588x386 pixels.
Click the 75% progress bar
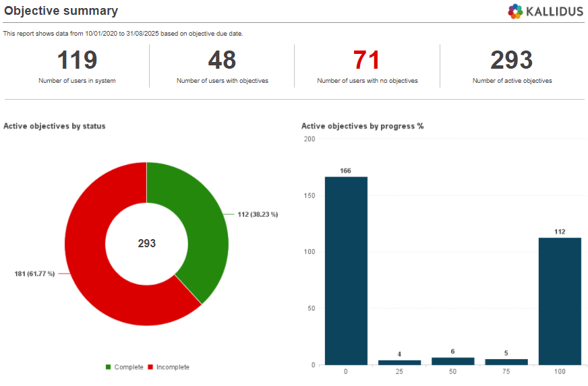pyautogui.click(x=506, y=362)
